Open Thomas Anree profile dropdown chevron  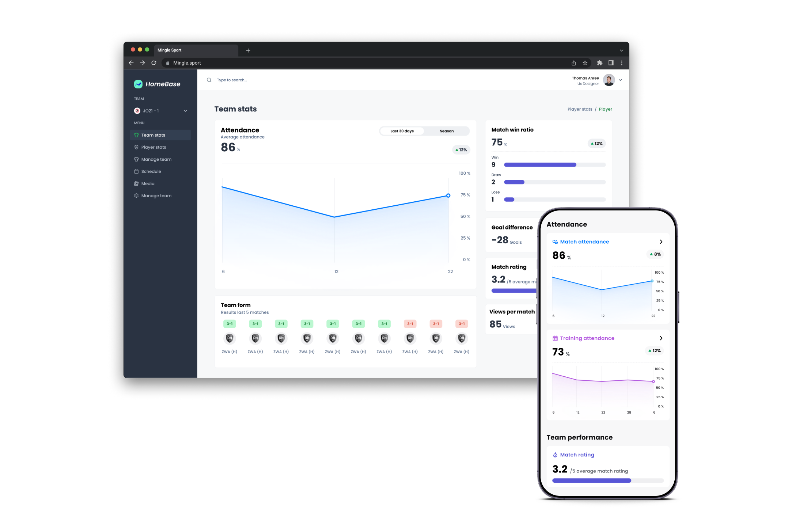(620, 80)
